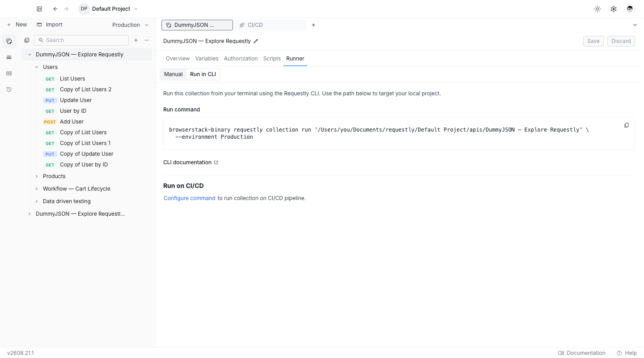Open a new tab with plus icon
Image resolution: width=644 pixels, height=358 pixels.
coord(314,25)
